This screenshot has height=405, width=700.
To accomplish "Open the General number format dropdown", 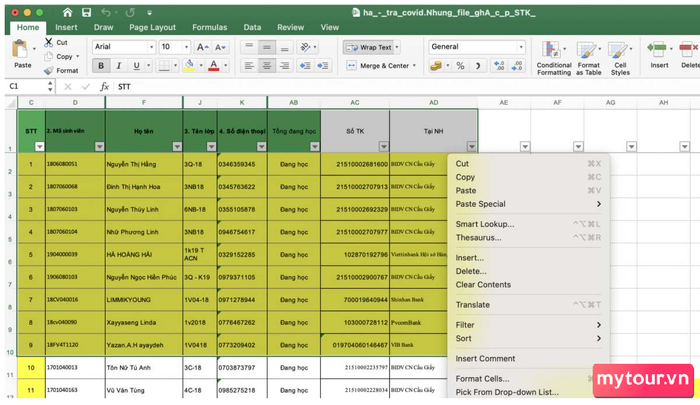I will (520, 47).
